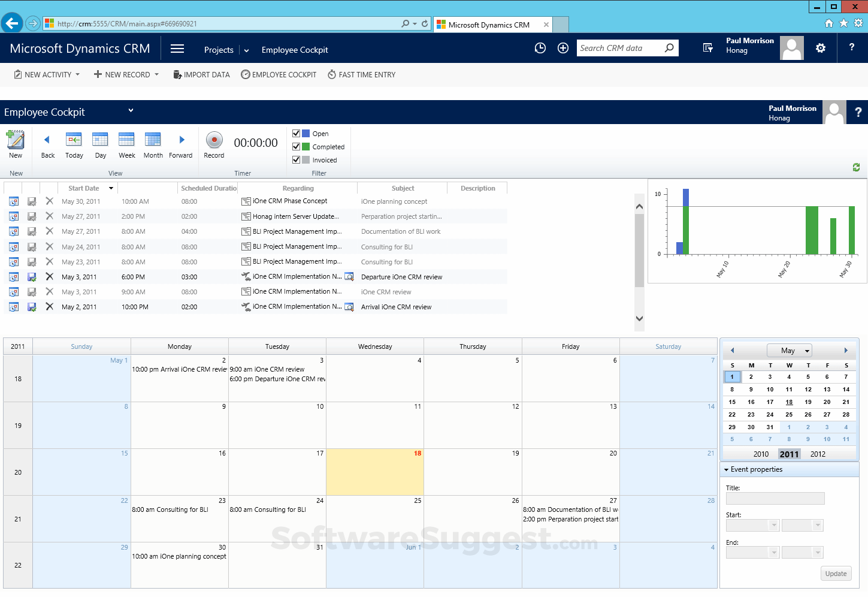Viewport: 868px width, 597px height.
Task: Uncheck the Open filter checkbox
Action: tap(296, 133)
